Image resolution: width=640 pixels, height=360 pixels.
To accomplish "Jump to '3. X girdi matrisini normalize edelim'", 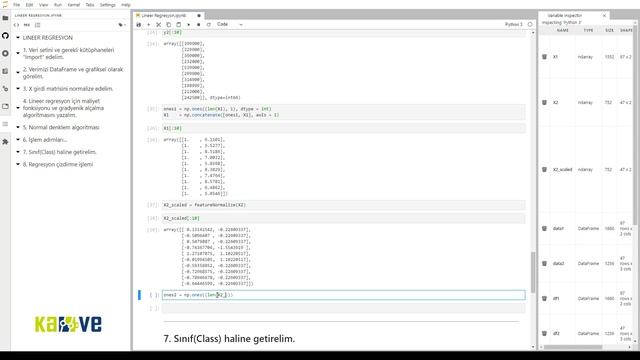I will pos(68,89).
